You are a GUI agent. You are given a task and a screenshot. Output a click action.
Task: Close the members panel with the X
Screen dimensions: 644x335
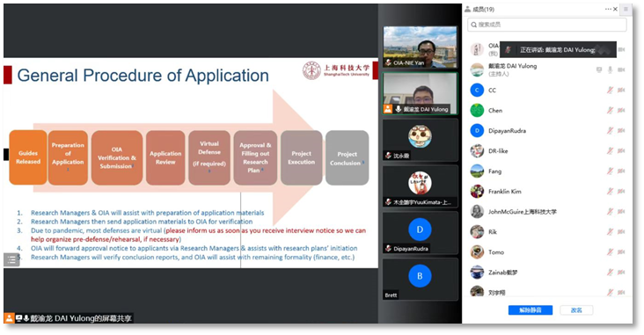pyautogui.click(x=615, y=9)
